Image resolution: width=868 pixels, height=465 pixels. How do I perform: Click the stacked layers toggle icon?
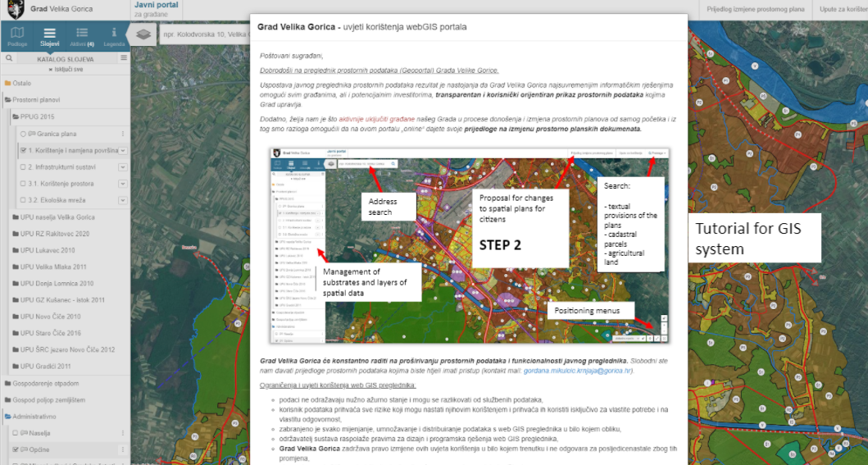[x=143, y=34]
